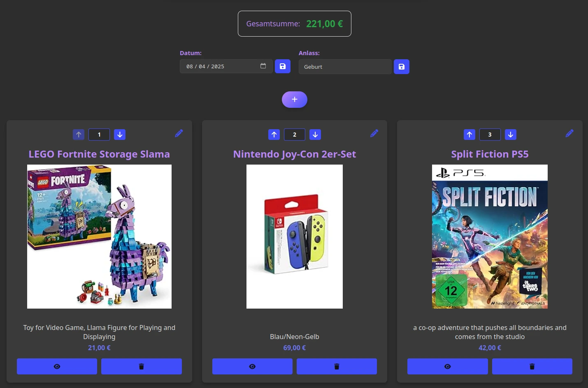Click the co-op adventure description text
The height and width of the screenshot is (388, 588).
490,332
